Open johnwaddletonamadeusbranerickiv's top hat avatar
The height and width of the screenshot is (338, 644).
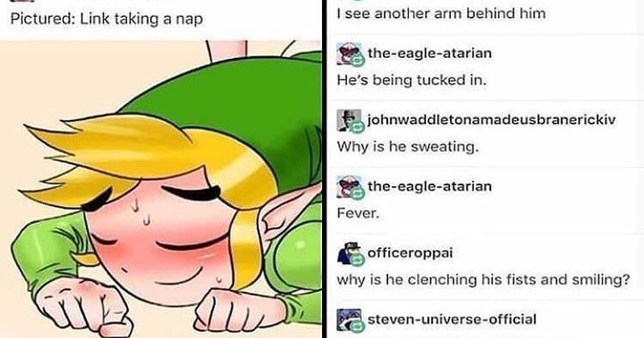point(349,121)
